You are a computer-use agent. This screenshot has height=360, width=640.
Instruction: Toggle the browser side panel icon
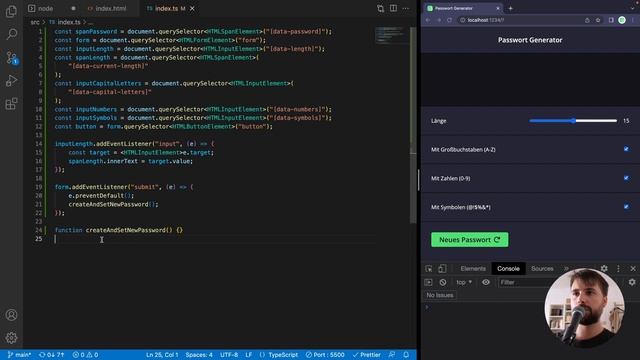coord(611,20)
